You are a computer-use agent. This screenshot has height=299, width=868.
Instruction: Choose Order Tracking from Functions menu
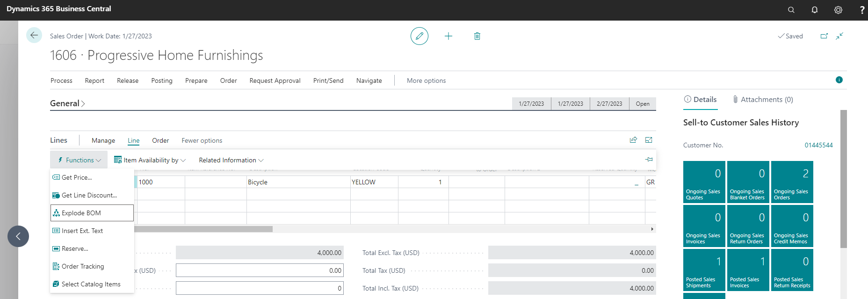92,266
